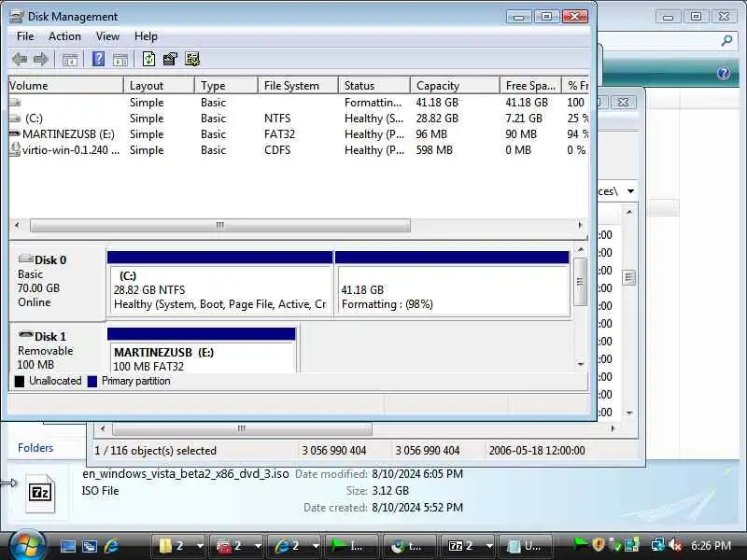Open the Internet Explorer taskbar group dropdown
Image resolution: width=747 pixels, height=560 pixels.
[x=316, y=546]
